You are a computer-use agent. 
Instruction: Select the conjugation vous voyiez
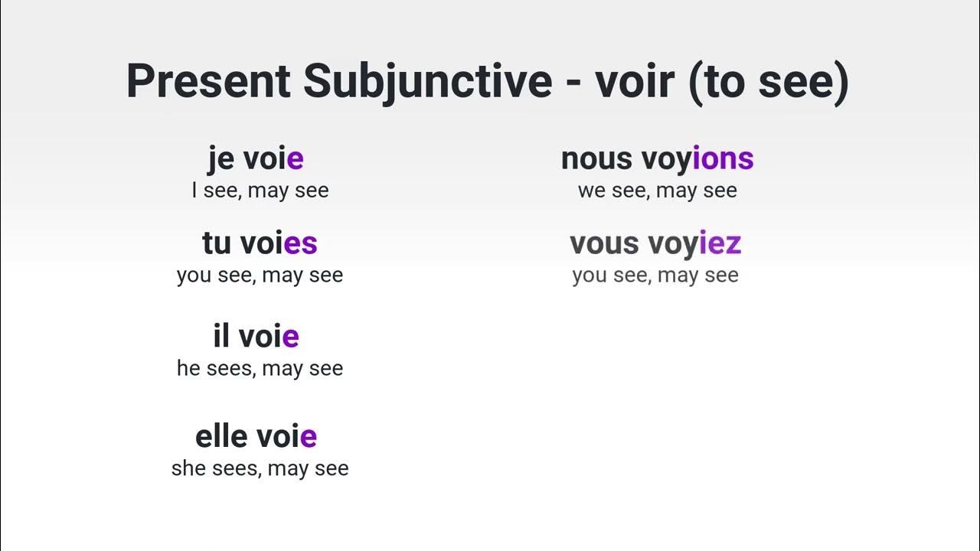pos(655,243)
